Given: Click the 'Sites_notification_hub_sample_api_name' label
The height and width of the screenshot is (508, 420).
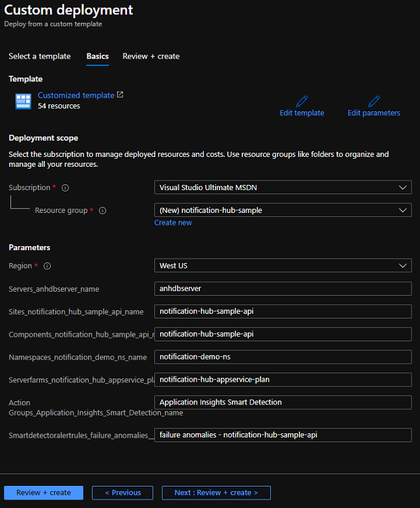Looking at the screenshot, I should tap(76, 312).
